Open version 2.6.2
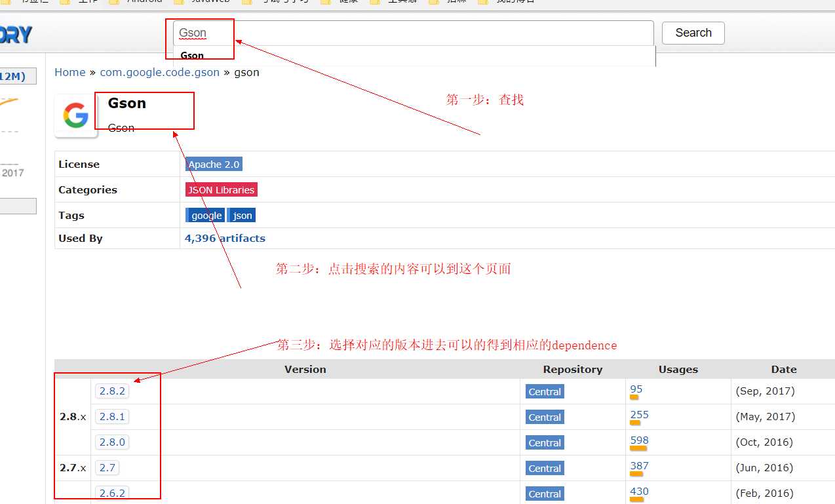835x504 pixels. [x=112, y=494]
